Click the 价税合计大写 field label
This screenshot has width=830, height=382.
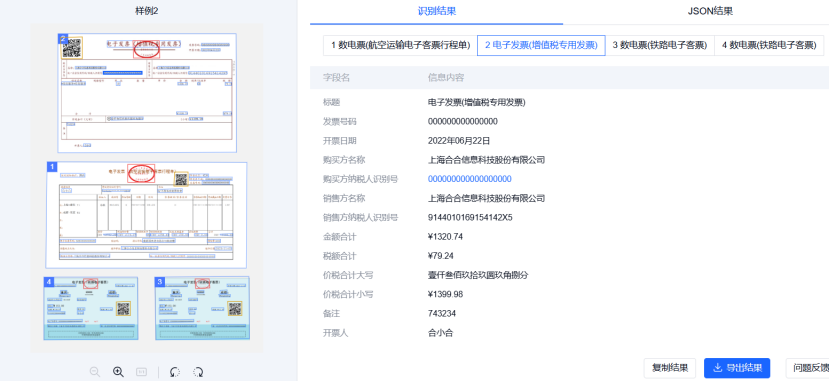click(348, 275)
